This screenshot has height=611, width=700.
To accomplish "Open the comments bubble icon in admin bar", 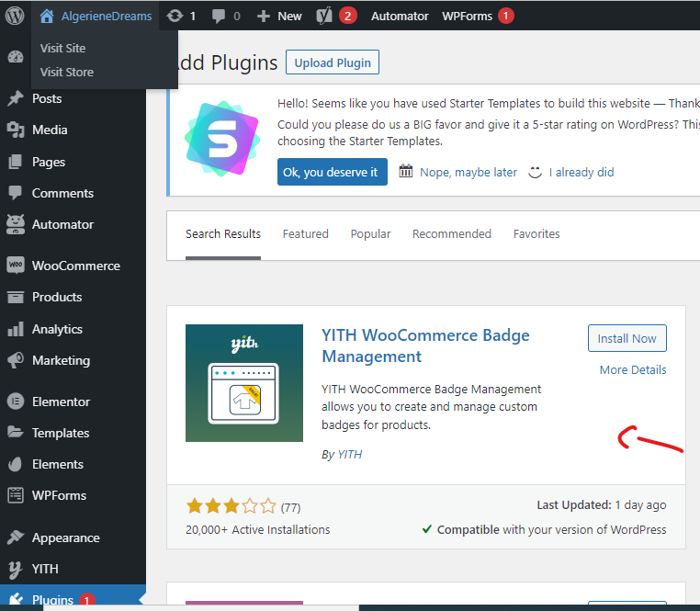I will click(x=219, y=17).
